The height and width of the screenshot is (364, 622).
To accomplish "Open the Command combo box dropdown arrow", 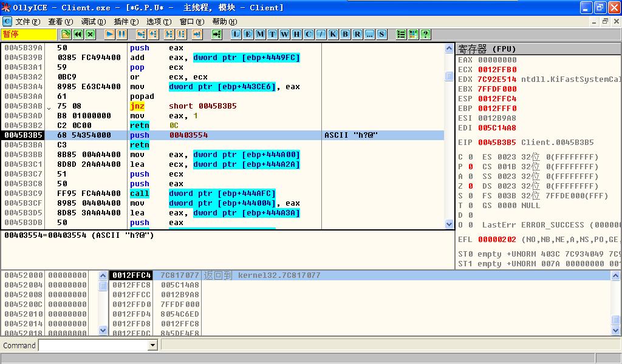I will pyautogui.click(x=152, y=345).
